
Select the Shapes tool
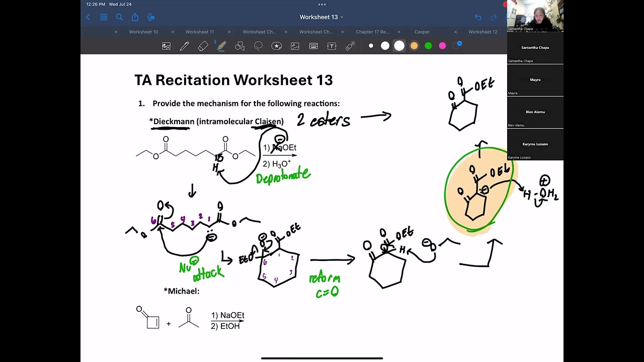pos(239,46)
